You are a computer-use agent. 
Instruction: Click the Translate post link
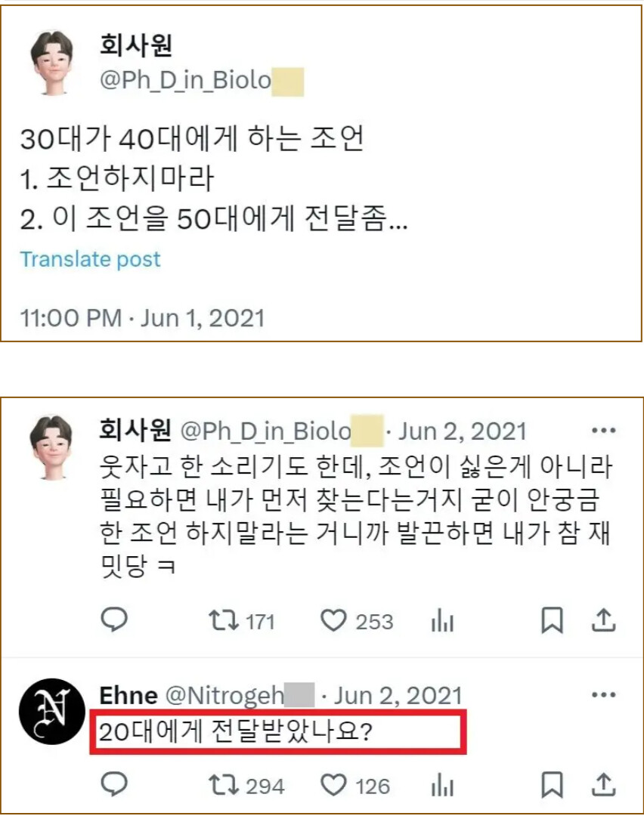[90, 259]
